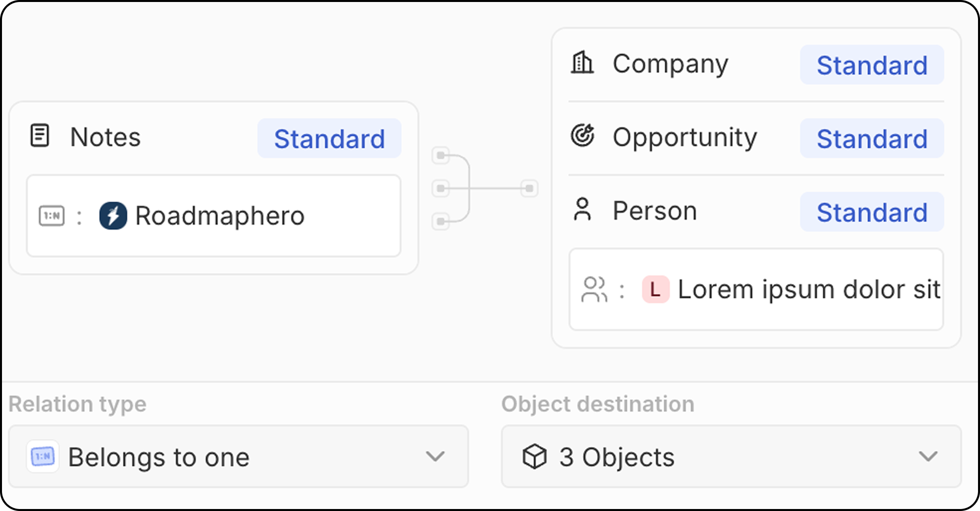Click the Person silhouette icon
The image size is (980, 511).
(x=582, y=209)
